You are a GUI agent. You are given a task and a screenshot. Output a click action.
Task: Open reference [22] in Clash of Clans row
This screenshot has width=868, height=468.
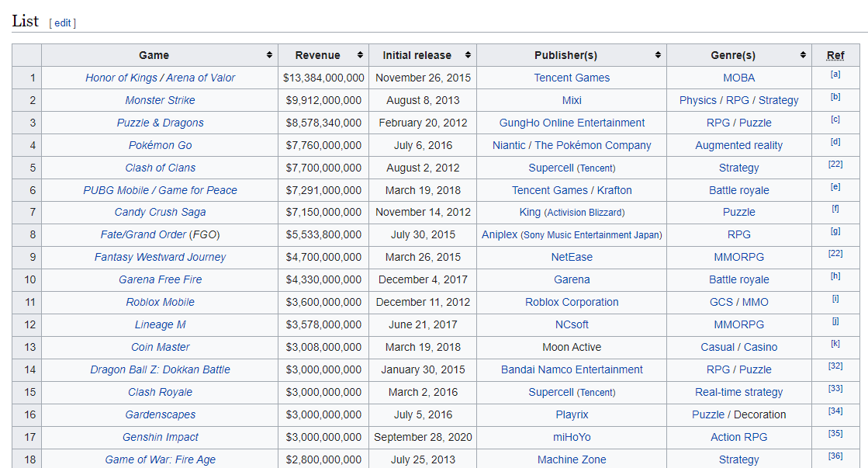(835, 165)
